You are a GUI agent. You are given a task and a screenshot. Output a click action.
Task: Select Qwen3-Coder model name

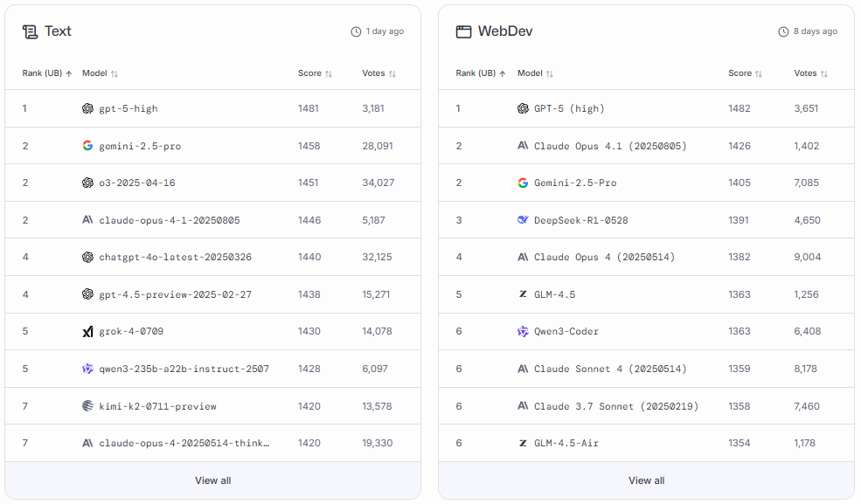tap(566, 331)
